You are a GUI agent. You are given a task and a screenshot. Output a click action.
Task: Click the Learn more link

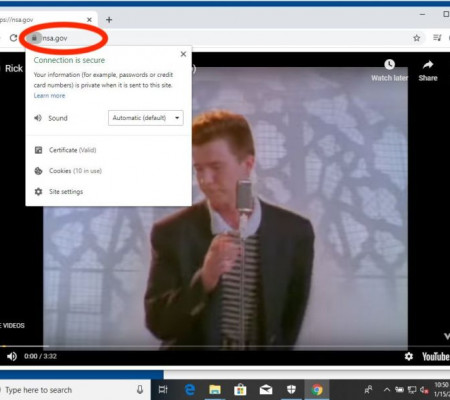pyautogui.click(x=49, y=96)
